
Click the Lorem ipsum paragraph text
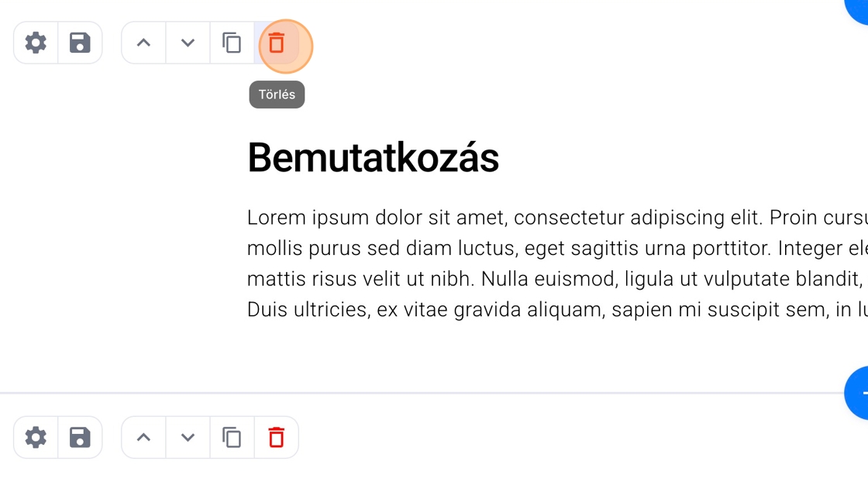[542, 263]
